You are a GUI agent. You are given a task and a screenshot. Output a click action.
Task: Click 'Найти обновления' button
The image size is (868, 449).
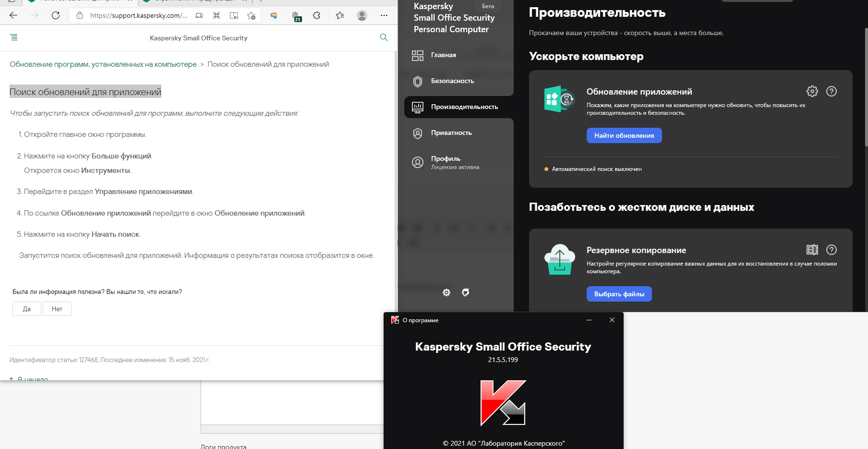coord(624,135)
